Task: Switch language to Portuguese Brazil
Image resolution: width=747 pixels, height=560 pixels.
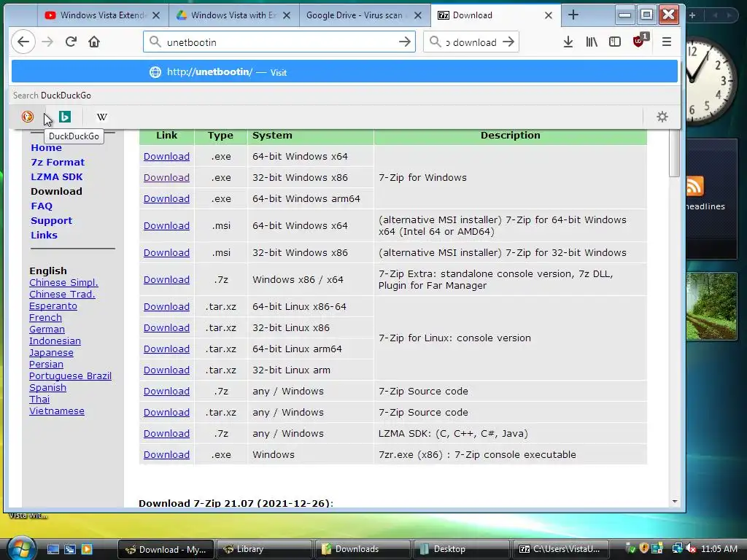Action: tap(70, 376)
